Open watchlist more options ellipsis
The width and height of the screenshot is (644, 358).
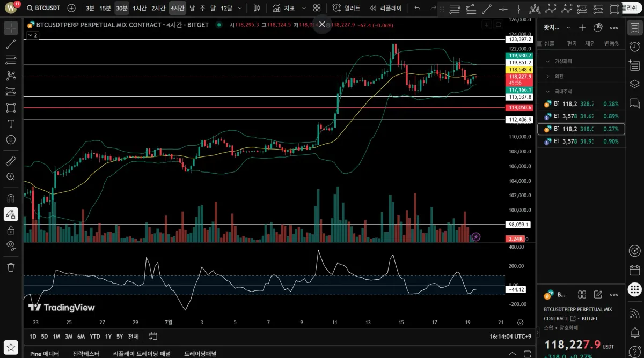[614, 27]
